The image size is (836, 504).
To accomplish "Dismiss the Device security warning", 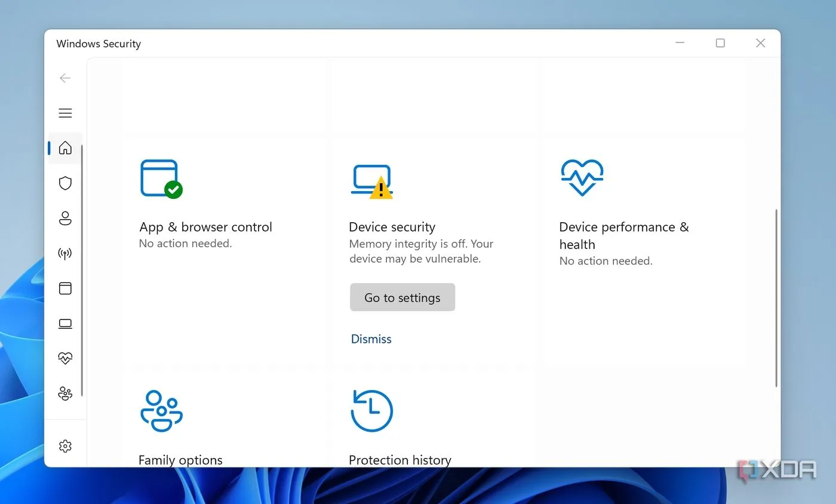I will click(371, 339).
